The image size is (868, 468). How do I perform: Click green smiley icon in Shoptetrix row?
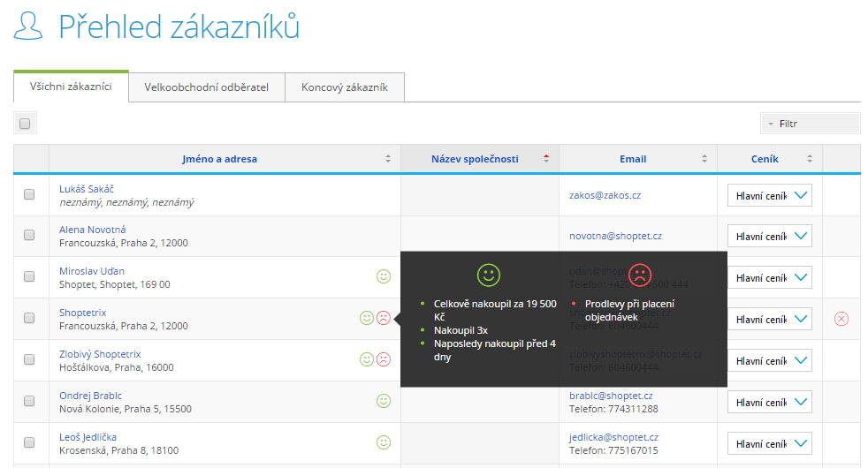click(x=367, y=318)
